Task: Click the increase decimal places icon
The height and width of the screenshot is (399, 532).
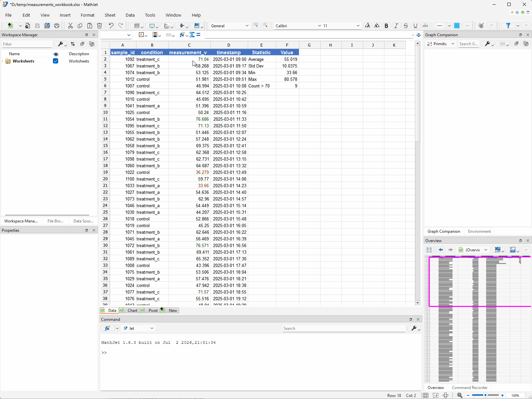Action: click(x=256, y=26)
